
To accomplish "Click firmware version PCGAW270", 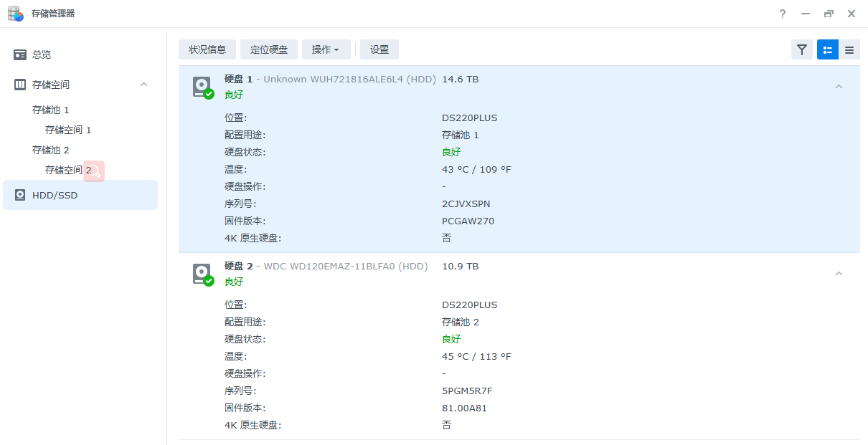I will (x=468, y=221).
